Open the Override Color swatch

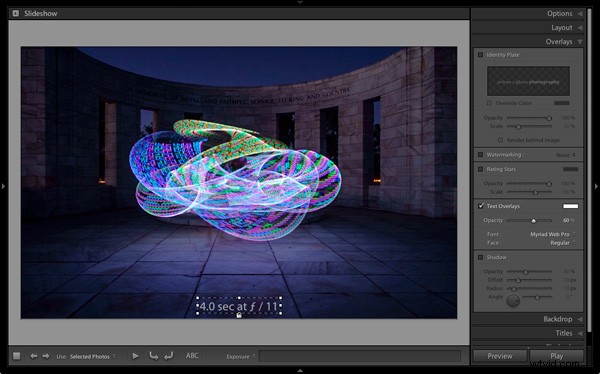[x=562, y=103]
